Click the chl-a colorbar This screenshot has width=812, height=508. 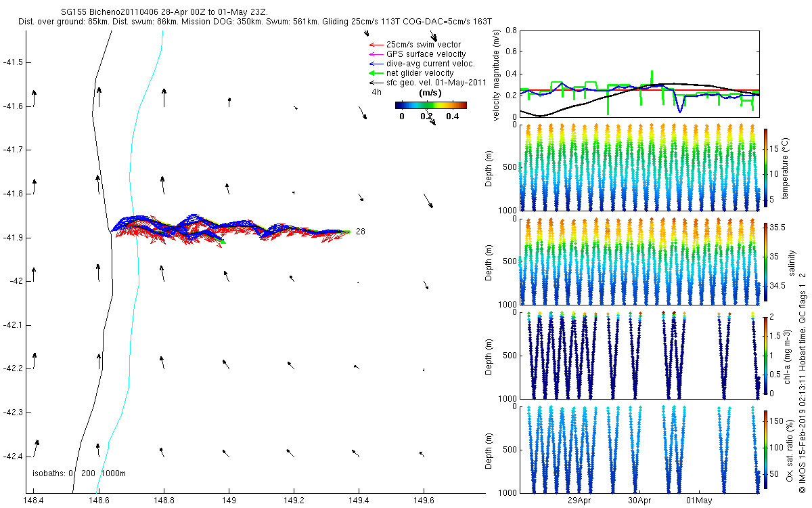(x=765, y=354)
